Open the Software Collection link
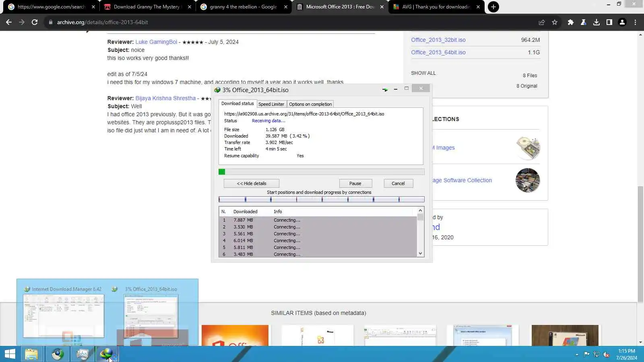The width and height of the screenshot is (644, 362). click(x=462, y=180)
